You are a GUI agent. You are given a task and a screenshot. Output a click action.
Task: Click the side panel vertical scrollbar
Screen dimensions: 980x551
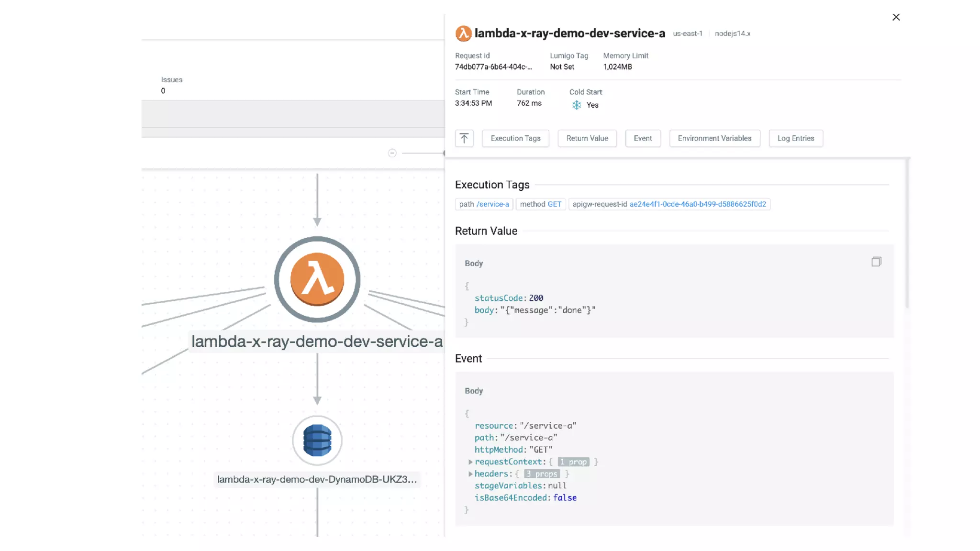coord(906,234)
